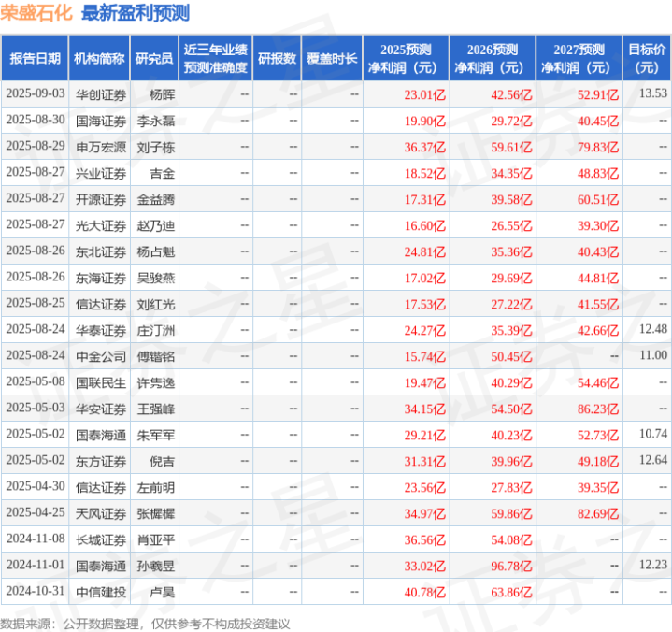
Task: Click the 覆盖时长 column header
Action: coord(332,58)
